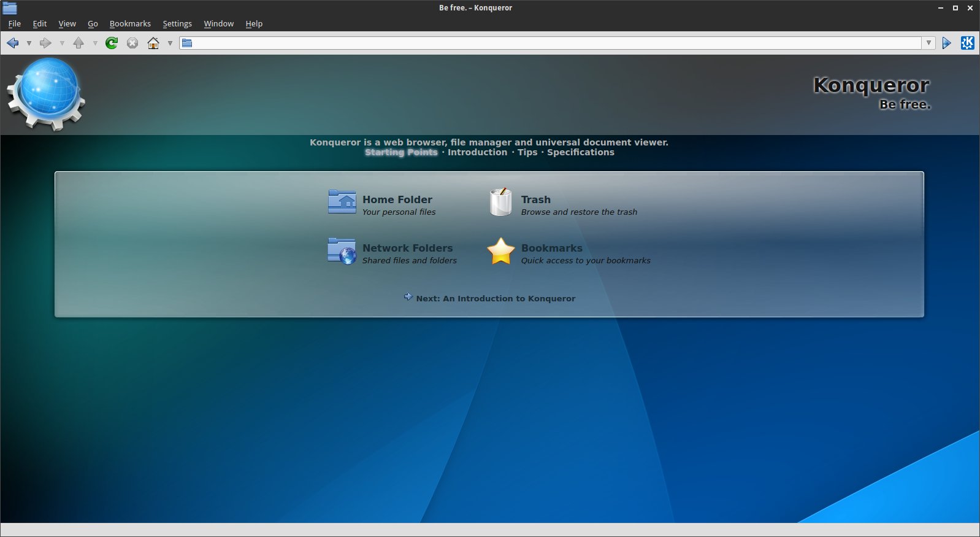The height and width of the screenshot is (537, 980).
Task: Click the folder icon in the location bar
Action: (187, 43)
